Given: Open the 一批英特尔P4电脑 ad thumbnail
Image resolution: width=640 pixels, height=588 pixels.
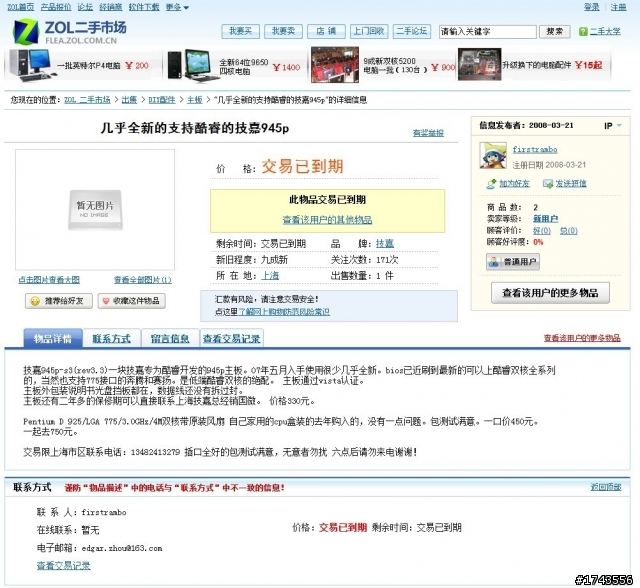Looking at the screenshot, I should [31, 65].
